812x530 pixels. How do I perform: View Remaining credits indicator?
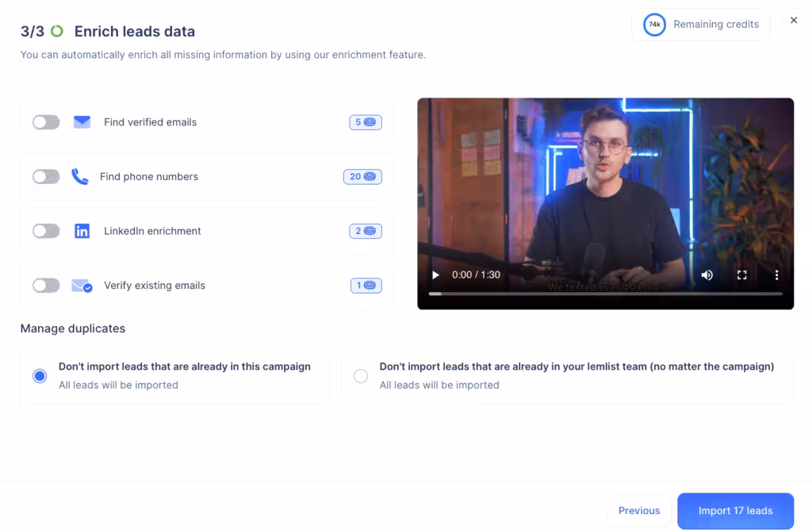(x=701, y=25)
